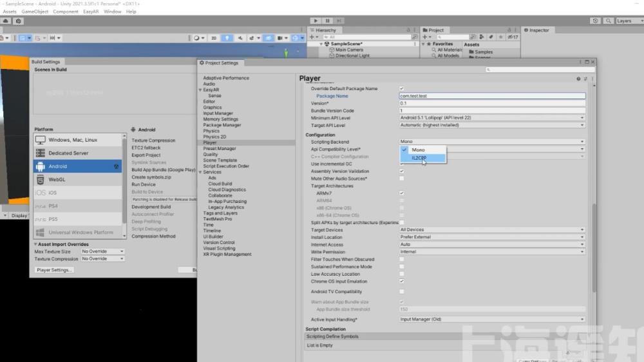Toggle grid visibility icon in Scene toolbar
The width and height of the screenshot is (644, 362).
pos(23,38)
